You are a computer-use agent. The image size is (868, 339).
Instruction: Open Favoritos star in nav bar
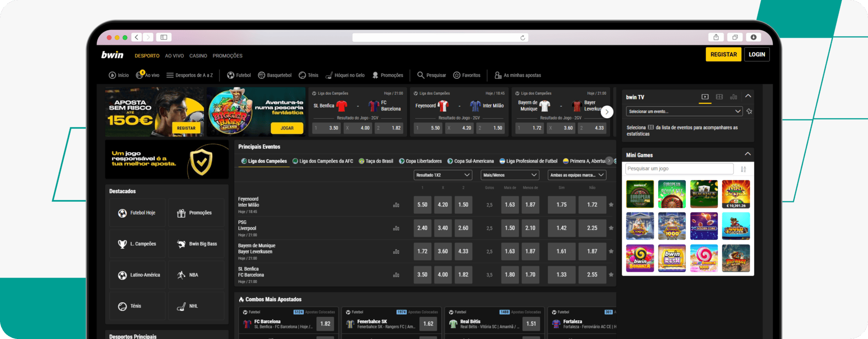coord(467,75)
